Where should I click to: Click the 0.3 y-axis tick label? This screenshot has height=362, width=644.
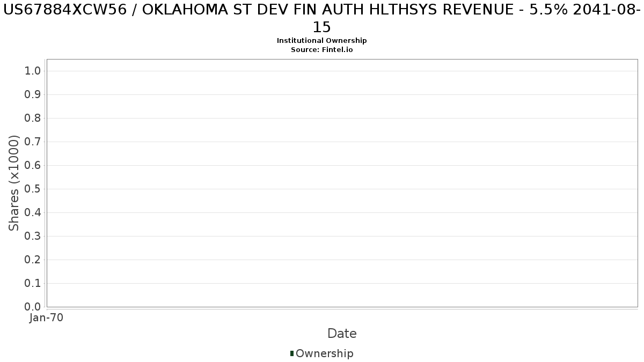[x=33, y=237]
